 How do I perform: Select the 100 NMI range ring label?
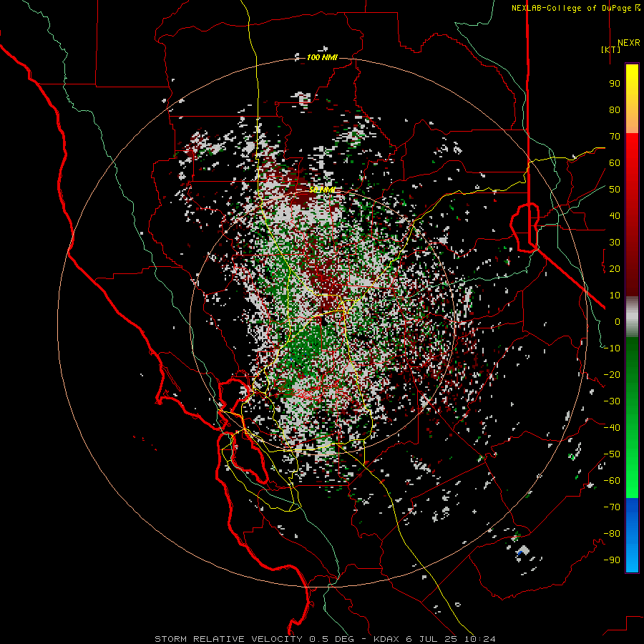point(322,57)
